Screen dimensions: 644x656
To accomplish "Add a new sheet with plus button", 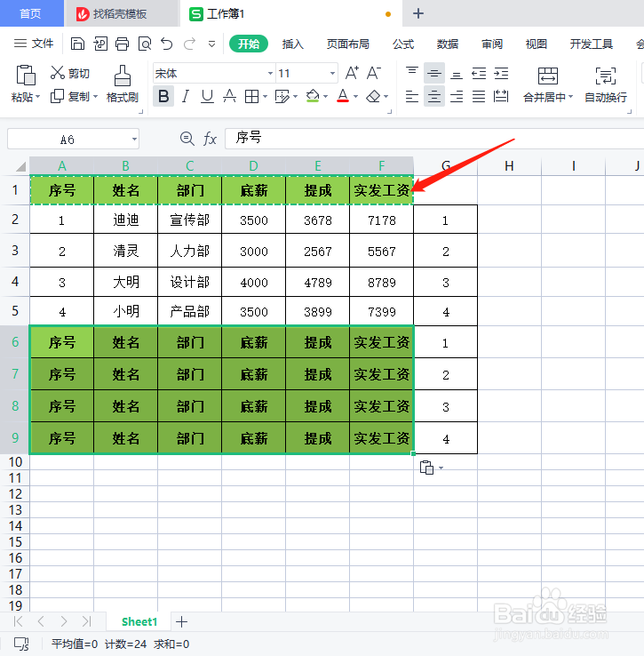I will [181, 621].
